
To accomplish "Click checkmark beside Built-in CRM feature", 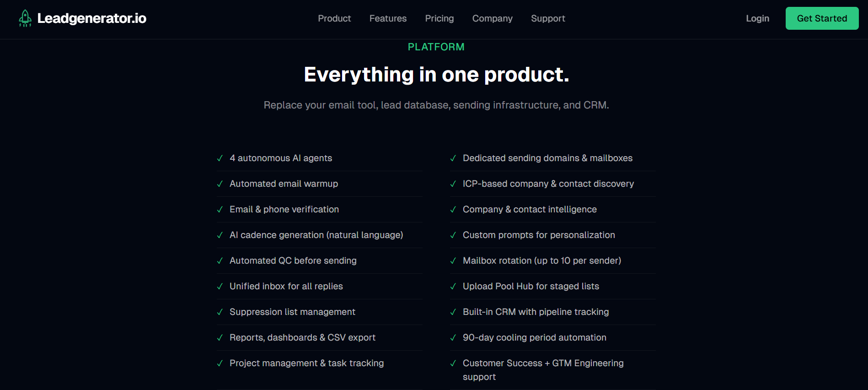I will 453,312.
